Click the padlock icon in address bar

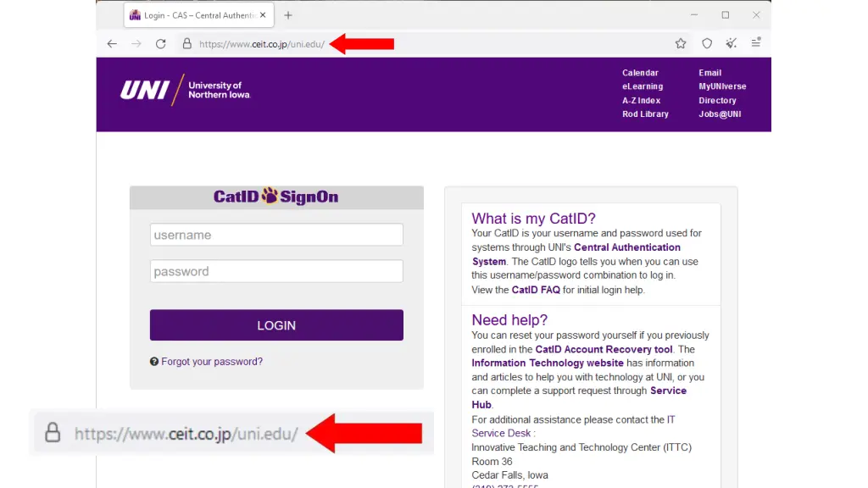[186, 44]
